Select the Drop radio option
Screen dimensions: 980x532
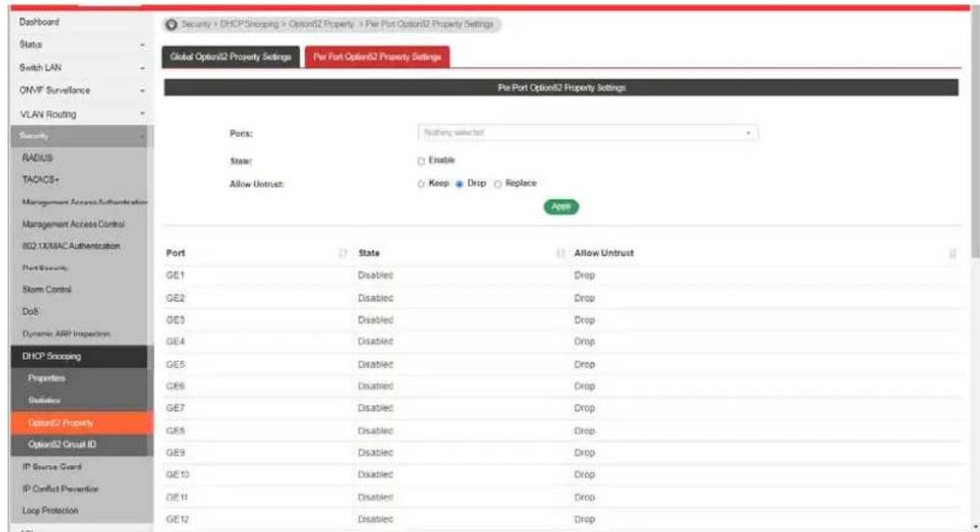pos(460,184)
